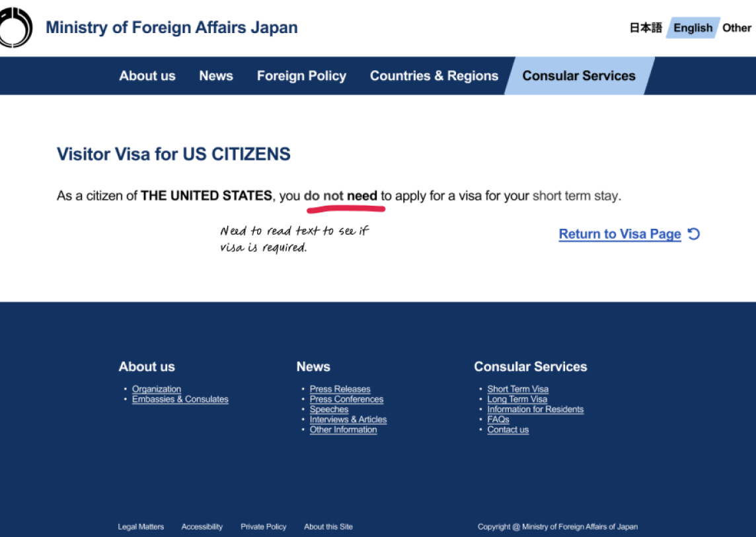
Task: Open Legal Matters at page bottom
Action: (141, 527)
